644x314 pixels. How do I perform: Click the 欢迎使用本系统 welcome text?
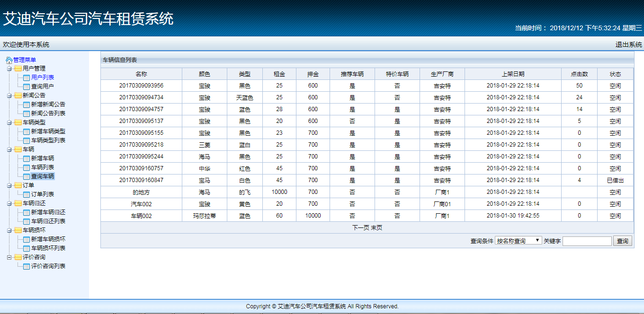(26, 44)
